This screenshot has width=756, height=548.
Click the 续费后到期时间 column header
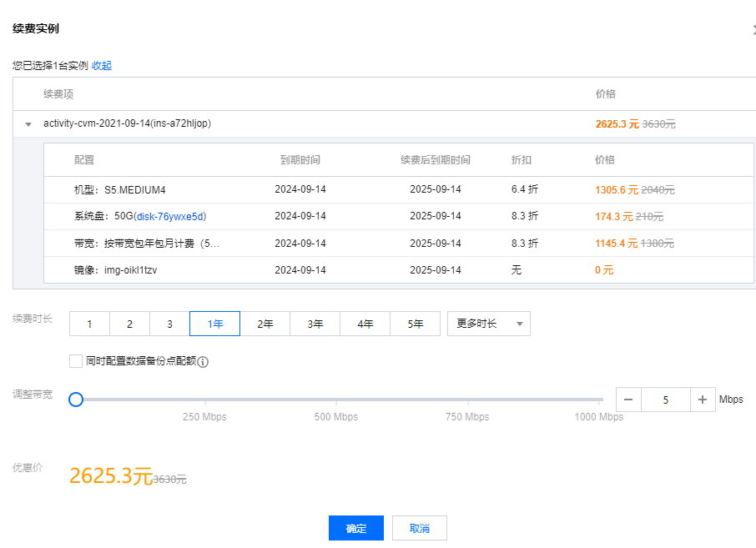coord(436,160)
